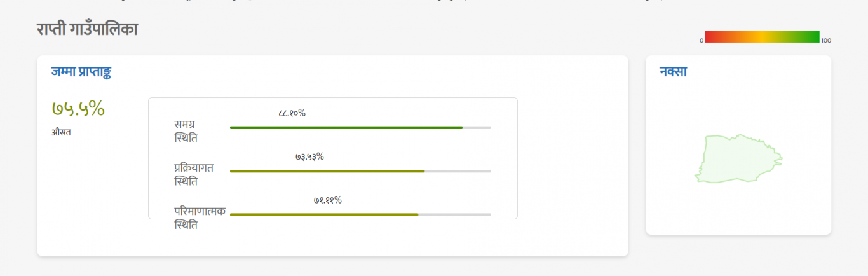Click the 100 end of color legend

point(826,41)
